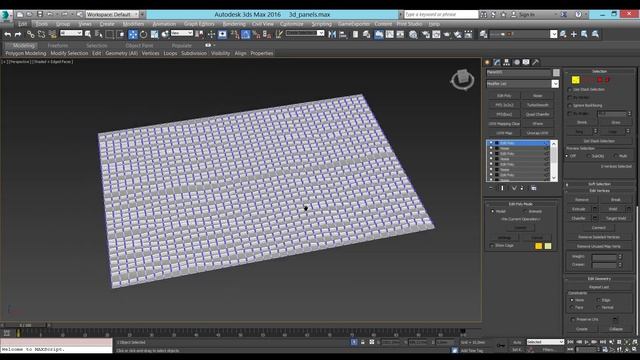Image resolution: width=640 pixels, height=360 pixels.
Task: Enable Use Stack Selection checkbox
Action: tap(570, 89)
